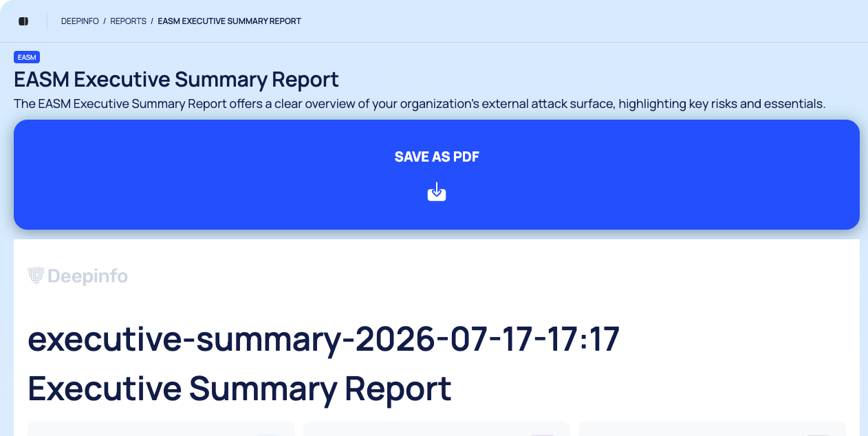The width and height of the screenshot is (868, 436).
Task: Toggle the sidebar panel icon
Action: click(x=23, y=21)
